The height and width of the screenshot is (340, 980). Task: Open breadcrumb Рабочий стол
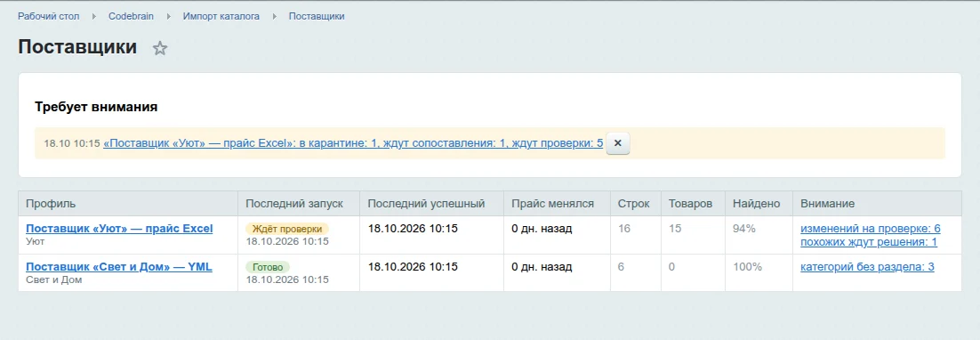49,16
